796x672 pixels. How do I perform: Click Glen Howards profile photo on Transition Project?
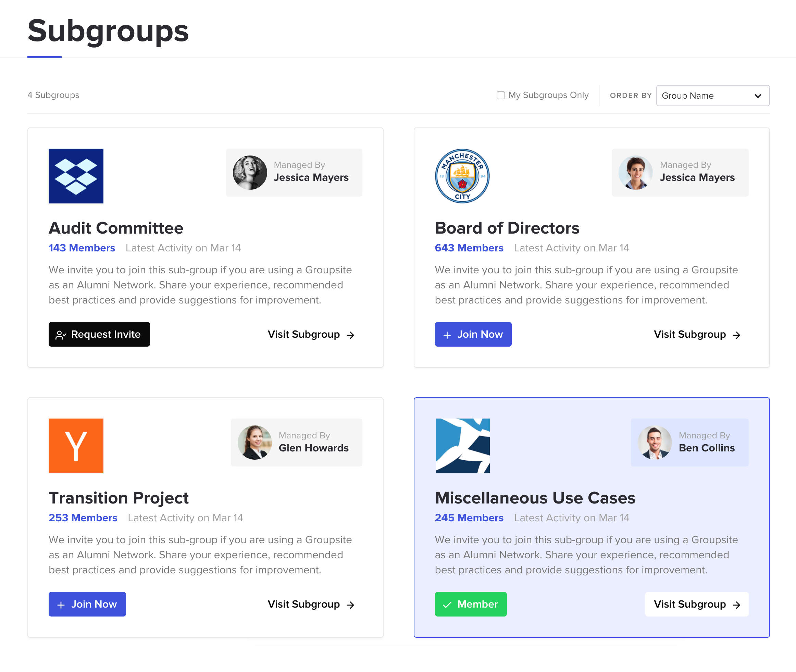pos(255,442)
